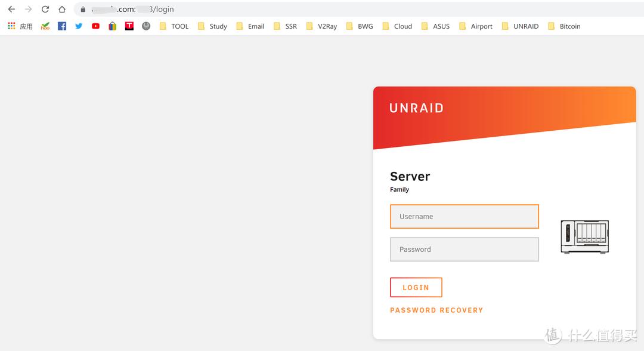Open the Facebook bookmark
This screenshot has height=351, width=644.
(62, 26)
